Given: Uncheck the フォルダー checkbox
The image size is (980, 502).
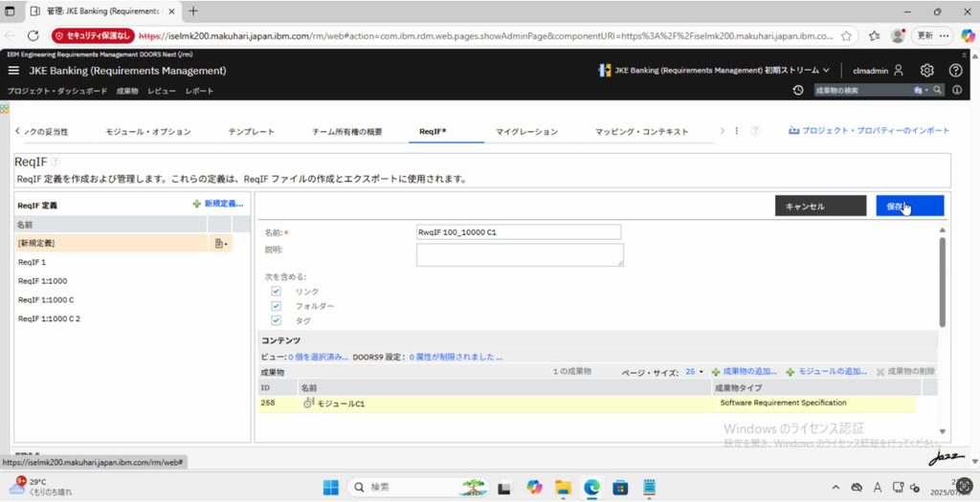Looking at the screenshot, I should click(276, 306).
